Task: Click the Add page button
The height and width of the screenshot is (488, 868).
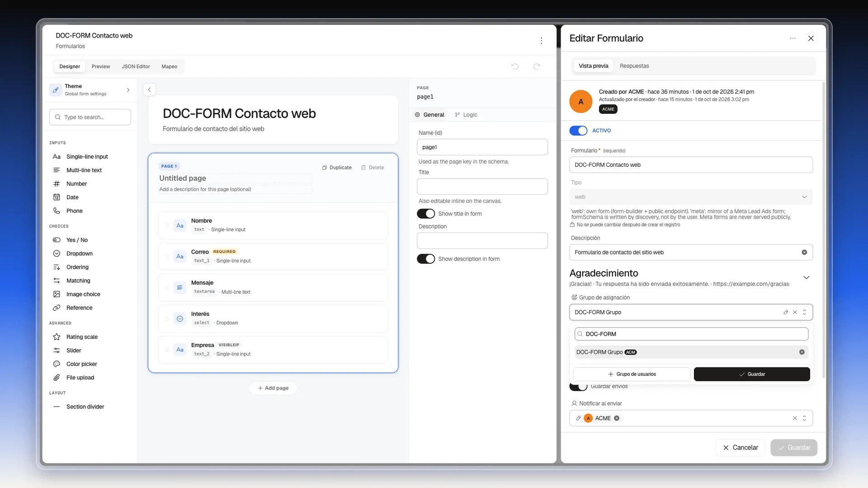Action: point(273,388)
